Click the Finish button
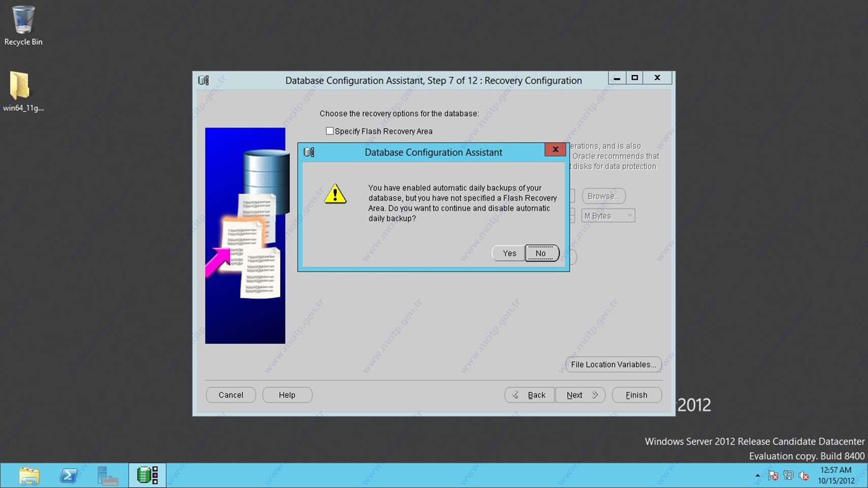This screenshot has width=868, height=488. coord(637,395)
